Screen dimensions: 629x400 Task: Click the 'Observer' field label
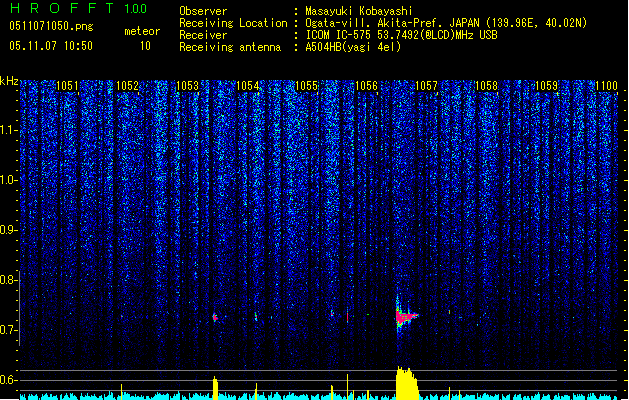click(x=203, y=11)
